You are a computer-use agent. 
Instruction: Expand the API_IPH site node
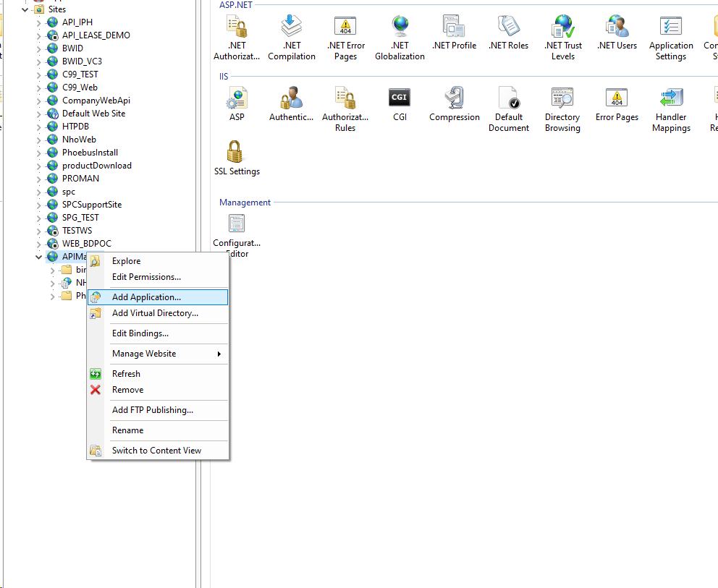pos(39,22)
